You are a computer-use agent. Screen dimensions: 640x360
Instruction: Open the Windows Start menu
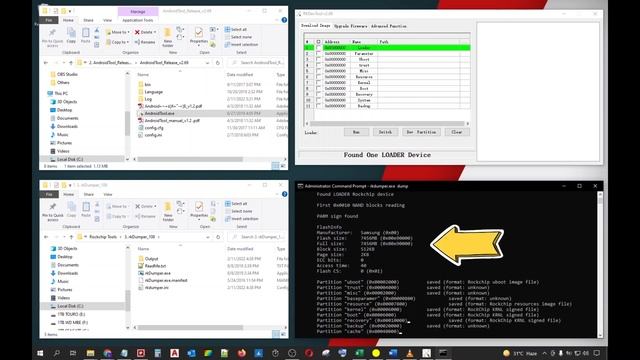tap(40, 353)
